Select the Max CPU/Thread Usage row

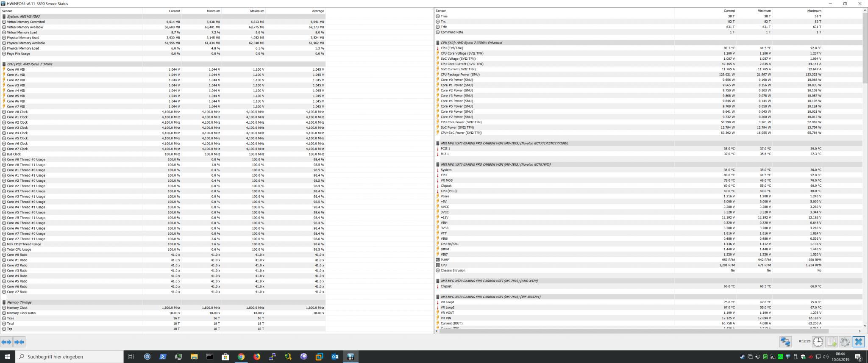coord(163,244)
